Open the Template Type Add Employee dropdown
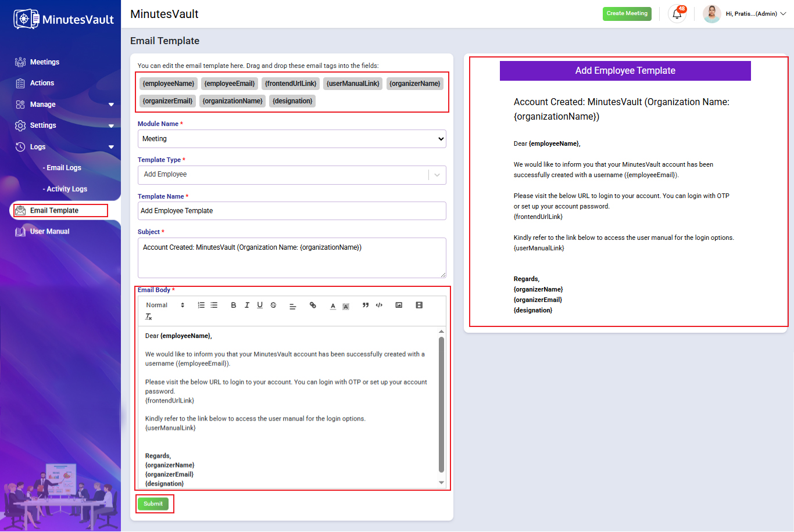 click(292, 175)
